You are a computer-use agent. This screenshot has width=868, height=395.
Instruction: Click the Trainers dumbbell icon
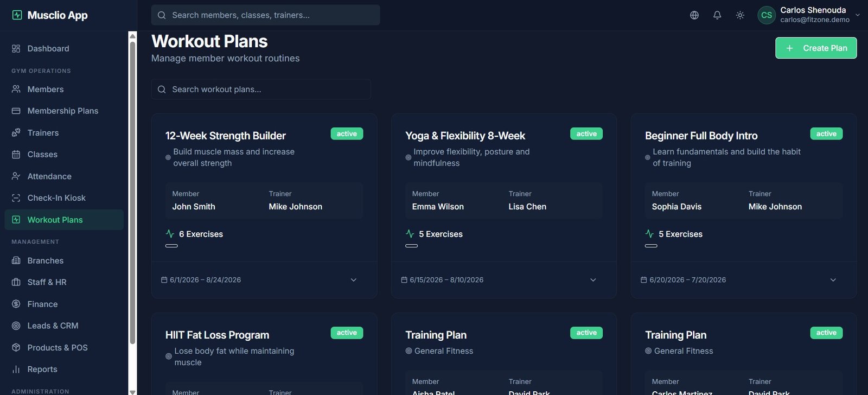[16, 133]
